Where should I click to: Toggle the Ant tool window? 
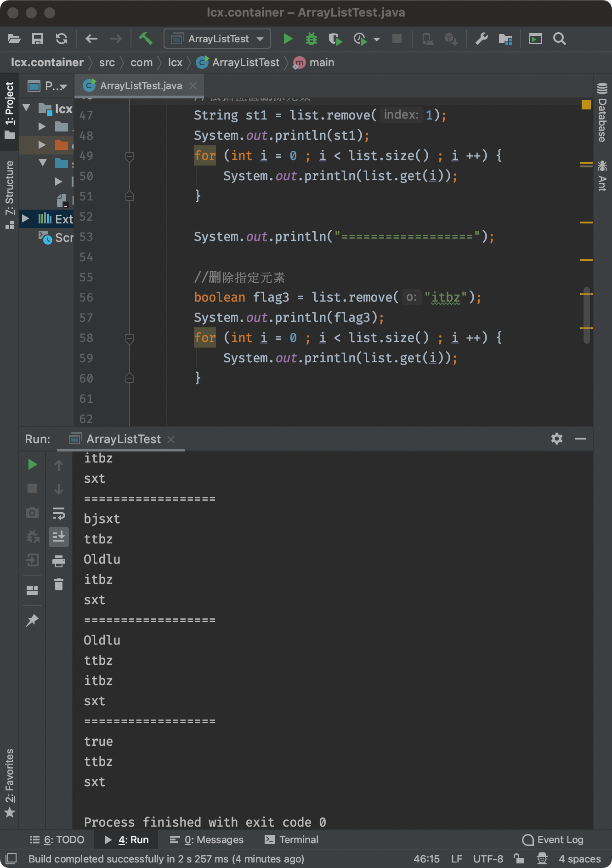pos(602,176)
